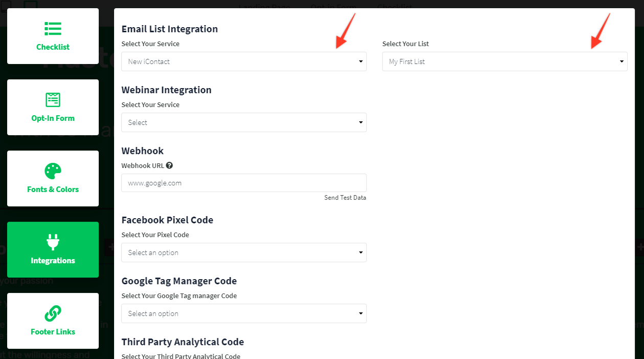
Task: Click the Email List Integration heading
Action: (170, 29)
